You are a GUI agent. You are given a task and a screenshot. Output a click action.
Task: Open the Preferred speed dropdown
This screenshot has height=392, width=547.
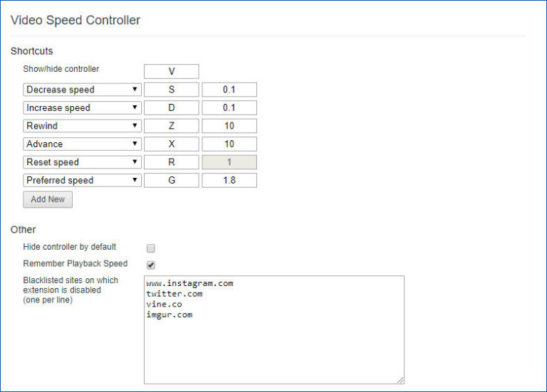click(82, 181)
